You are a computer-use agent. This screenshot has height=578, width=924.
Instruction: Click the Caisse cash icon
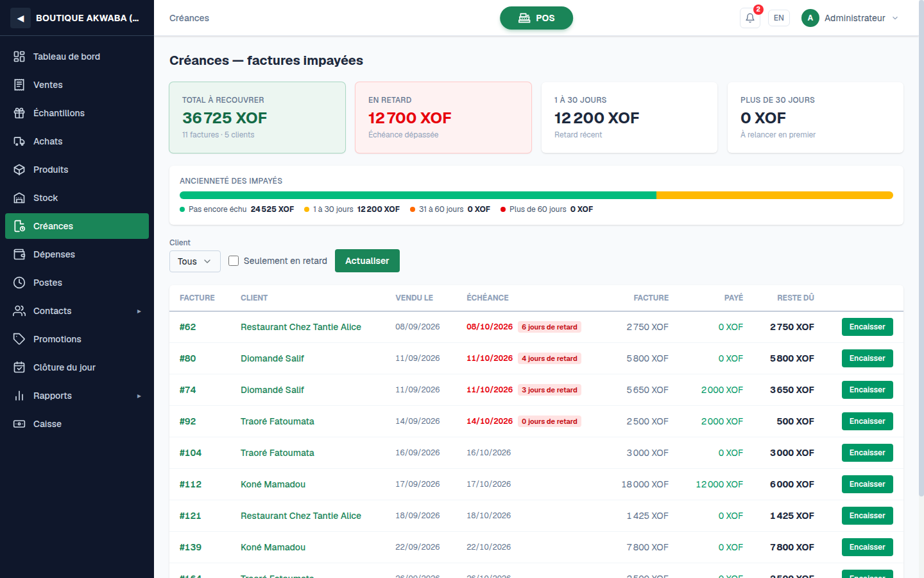19,424
